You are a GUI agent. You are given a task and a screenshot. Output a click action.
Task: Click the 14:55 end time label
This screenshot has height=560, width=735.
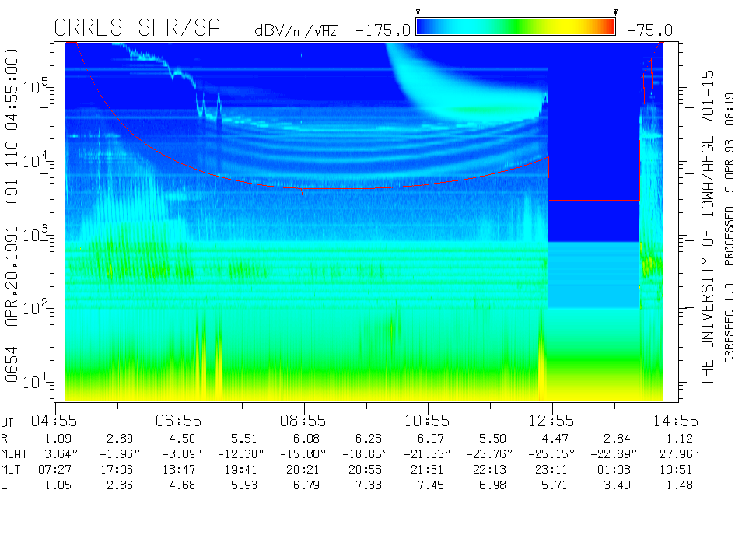point(677,420)
